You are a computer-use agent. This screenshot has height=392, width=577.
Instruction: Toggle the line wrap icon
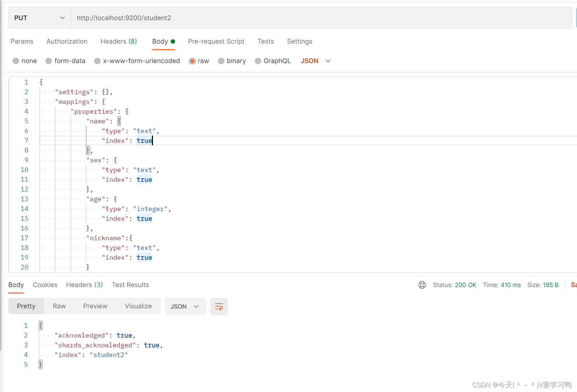(219, 307)
